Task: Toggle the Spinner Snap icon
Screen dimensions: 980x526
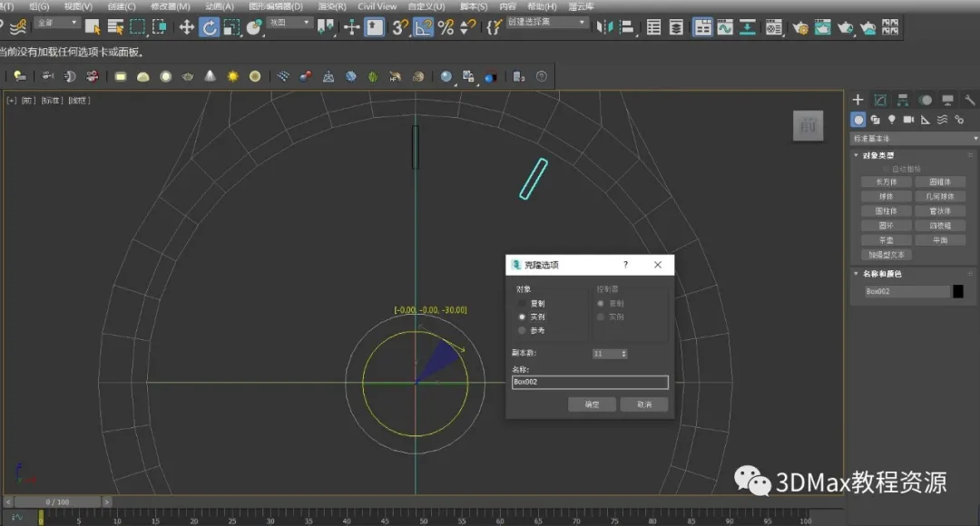Action: (x=467, y=27)
